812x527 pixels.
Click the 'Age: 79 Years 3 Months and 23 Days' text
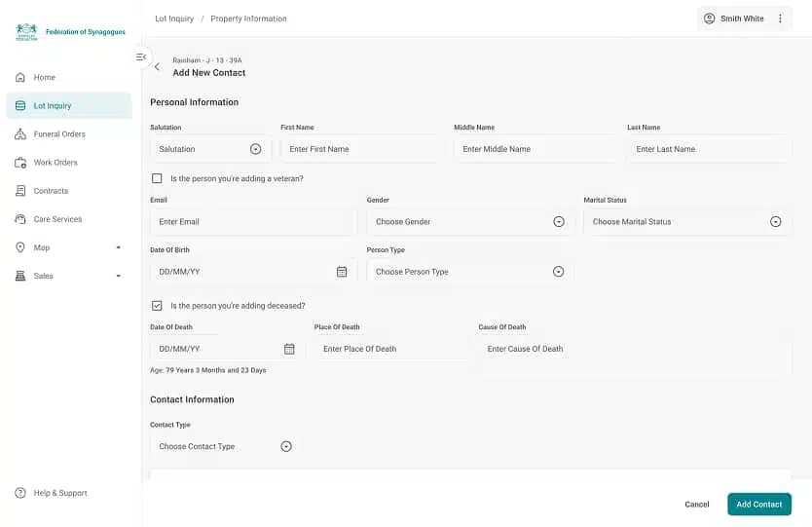click(x=208, y=370)
